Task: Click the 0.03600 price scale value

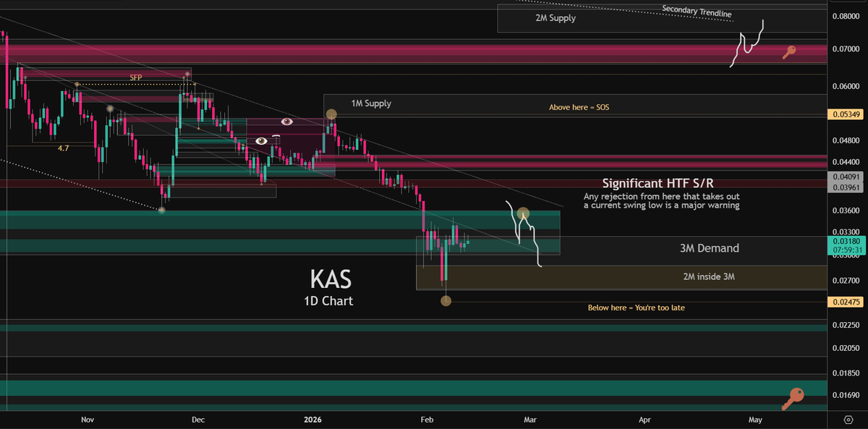Action: point(845,211)
